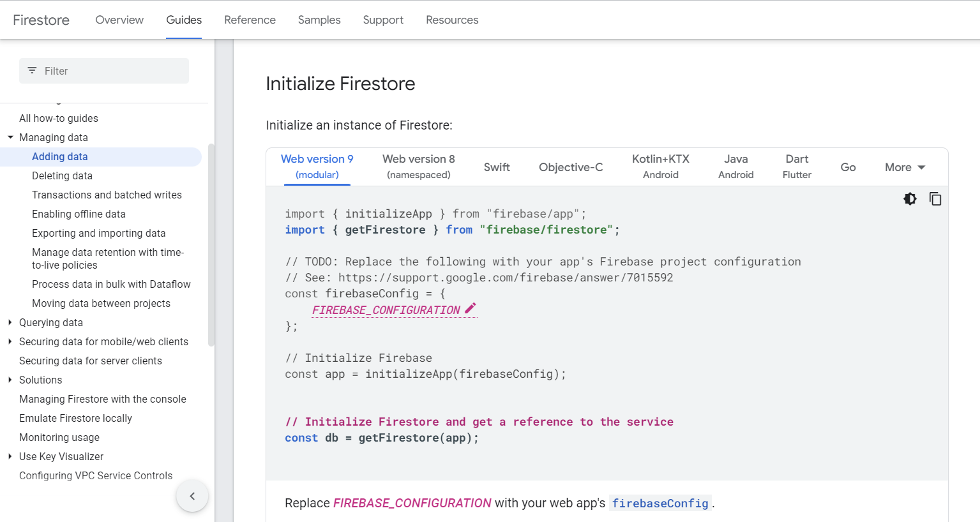This screenshot has height=522, width=980.
Task: Switch to the Web version 9 modular tab
Action: [317, 167]
